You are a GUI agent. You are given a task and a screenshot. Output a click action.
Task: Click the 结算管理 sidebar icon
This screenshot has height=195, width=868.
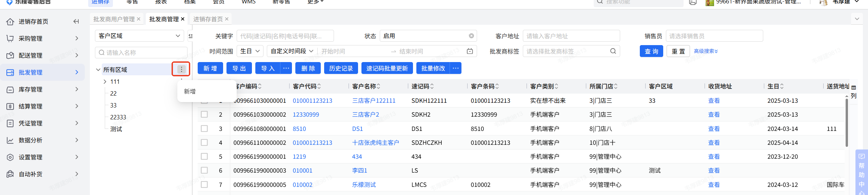[10, 106]
